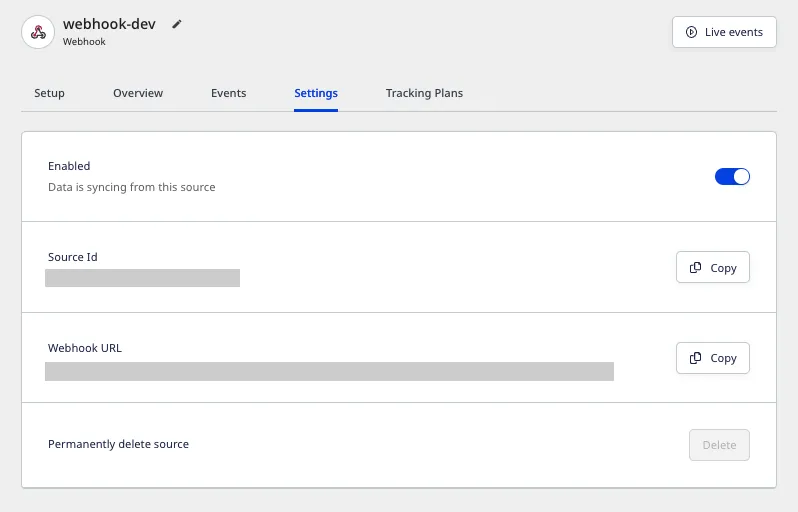The height and width of the screenshot is (512, 798).
Task: Open the Overview tab
Action: pos(138,93)
